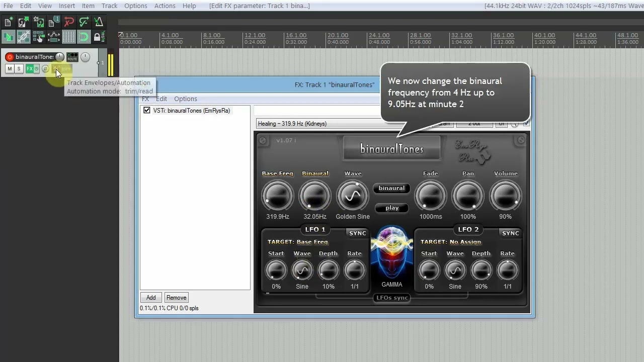
Task: Open the Insert menu
Action: [x=66, y=6]
